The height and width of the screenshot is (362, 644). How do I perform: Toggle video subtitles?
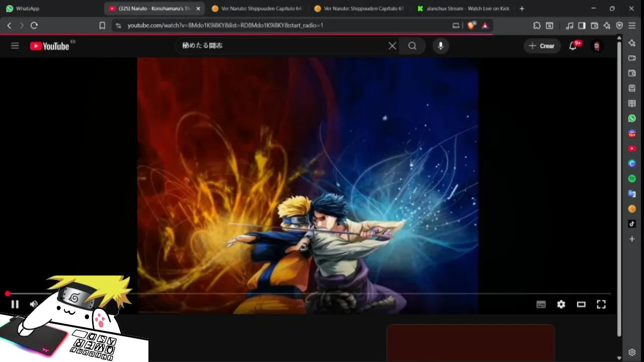pos(541,304)
